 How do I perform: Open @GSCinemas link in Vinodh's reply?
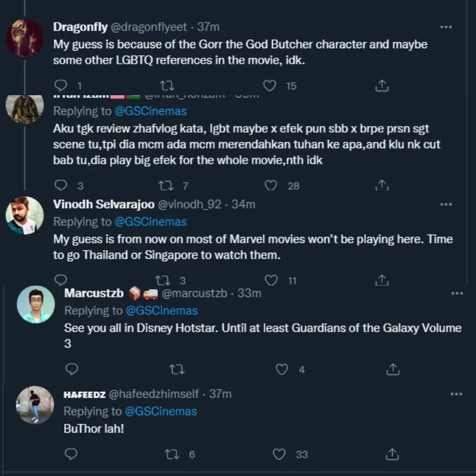(x=150, y=222)
